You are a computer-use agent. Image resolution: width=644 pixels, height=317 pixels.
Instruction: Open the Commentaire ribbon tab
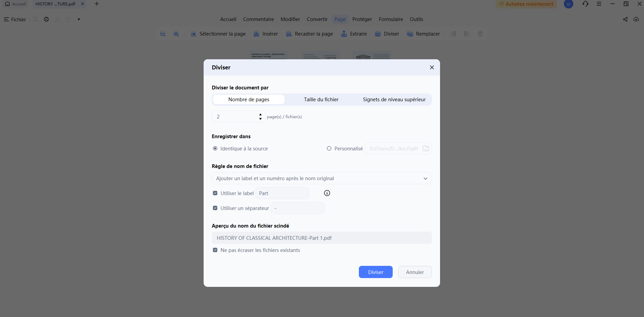point(258,19)
